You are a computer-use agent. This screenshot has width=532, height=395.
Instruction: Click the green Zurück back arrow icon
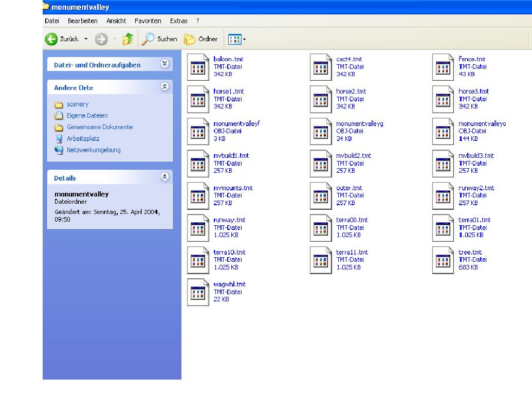[x=51, y=39]
